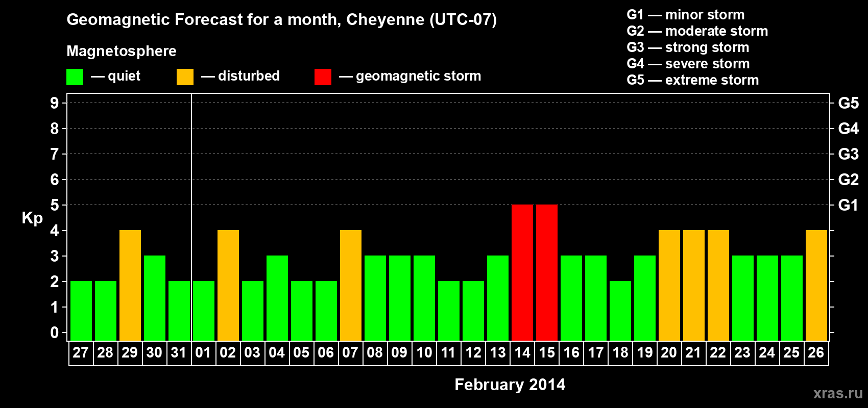Select the red bar for day 14
The image size is (868, 408).
(522, 272)
